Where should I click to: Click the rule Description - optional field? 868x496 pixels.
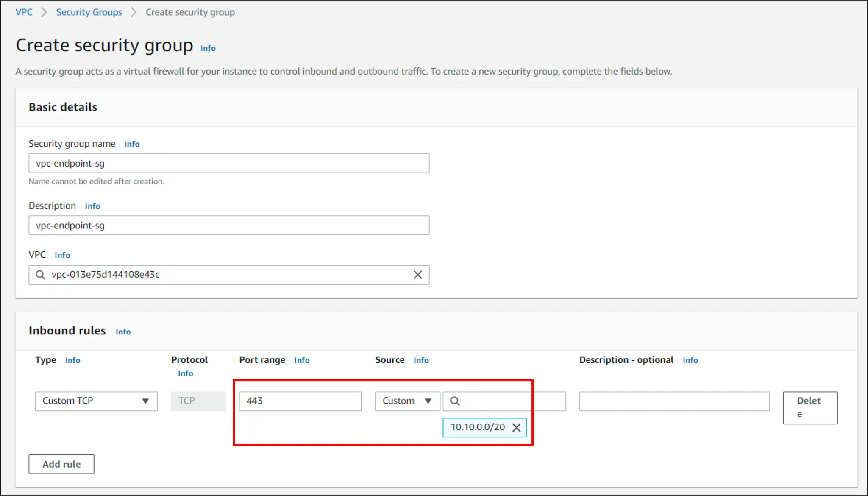point(674,401)
